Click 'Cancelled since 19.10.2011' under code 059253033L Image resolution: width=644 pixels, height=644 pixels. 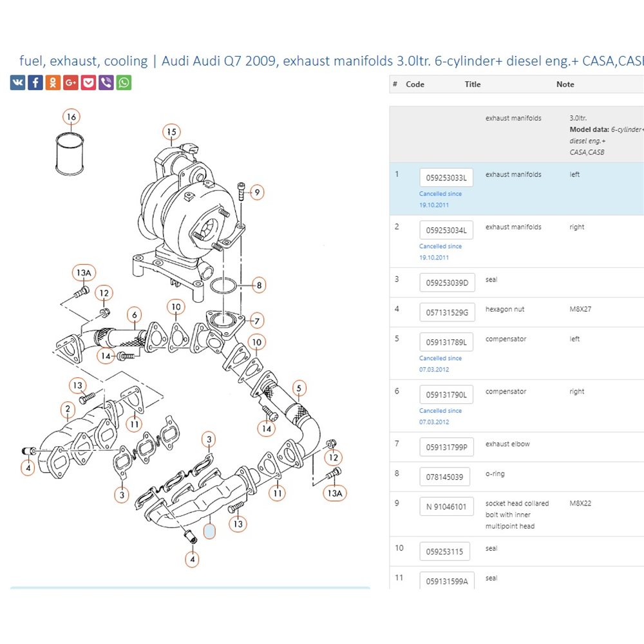pos(440,199)
